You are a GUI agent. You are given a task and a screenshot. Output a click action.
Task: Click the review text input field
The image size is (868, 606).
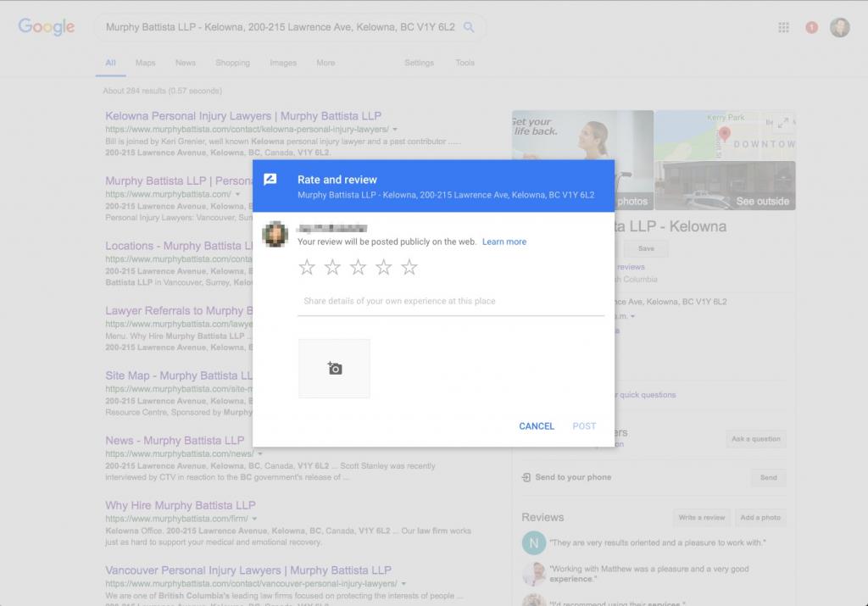coord(451,302)
